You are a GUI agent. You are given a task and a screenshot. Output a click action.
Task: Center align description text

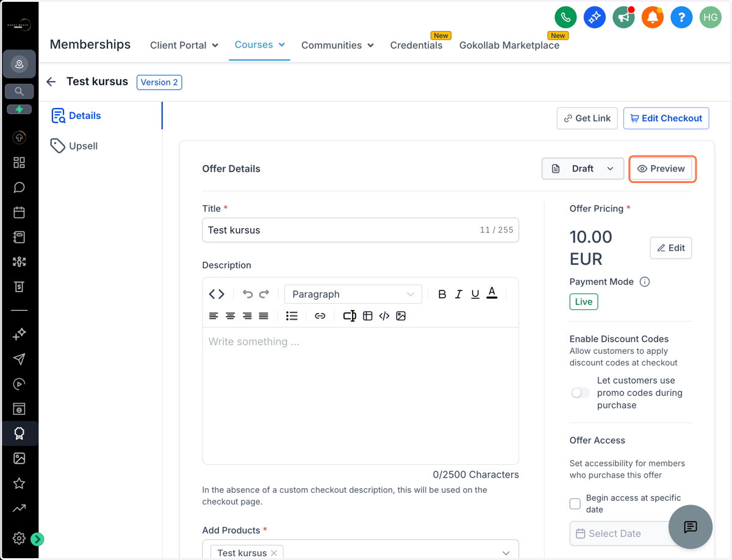click(x=231, y=316)
